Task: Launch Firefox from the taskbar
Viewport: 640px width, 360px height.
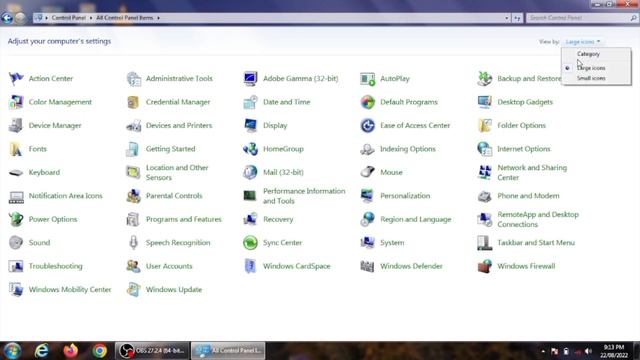Action: 71,351
